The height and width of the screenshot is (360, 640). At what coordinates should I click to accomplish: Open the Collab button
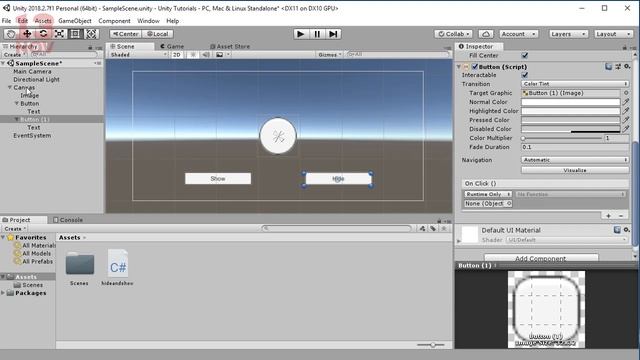[x=453, y=34]
